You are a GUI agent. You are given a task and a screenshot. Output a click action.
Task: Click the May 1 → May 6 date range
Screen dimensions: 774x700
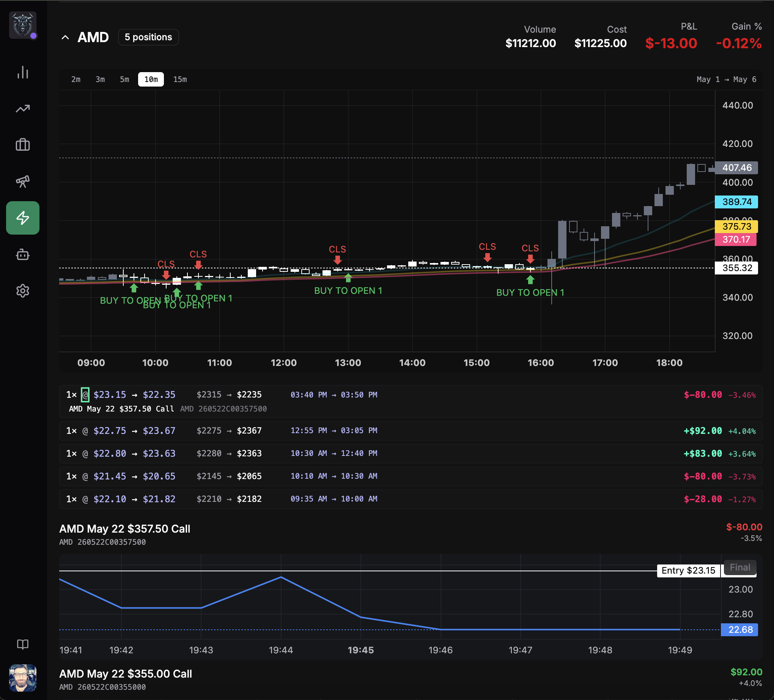(x=727, y=79)
